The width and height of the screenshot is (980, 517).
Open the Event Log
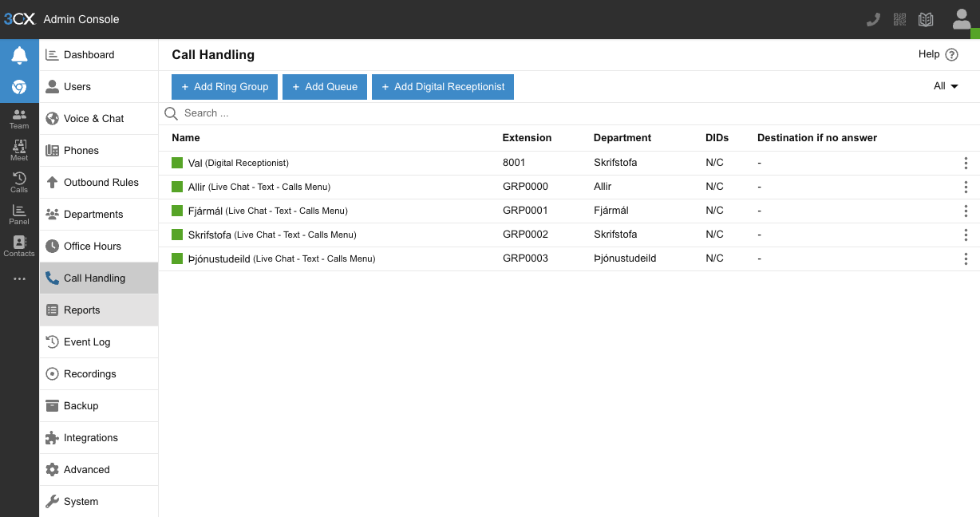click(99, 342)
